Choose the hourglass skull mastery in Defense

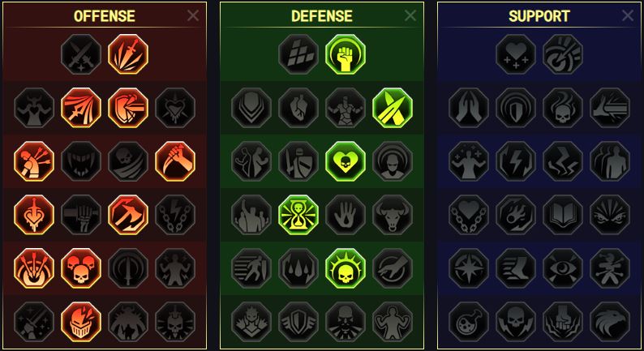tap(298, 215)
